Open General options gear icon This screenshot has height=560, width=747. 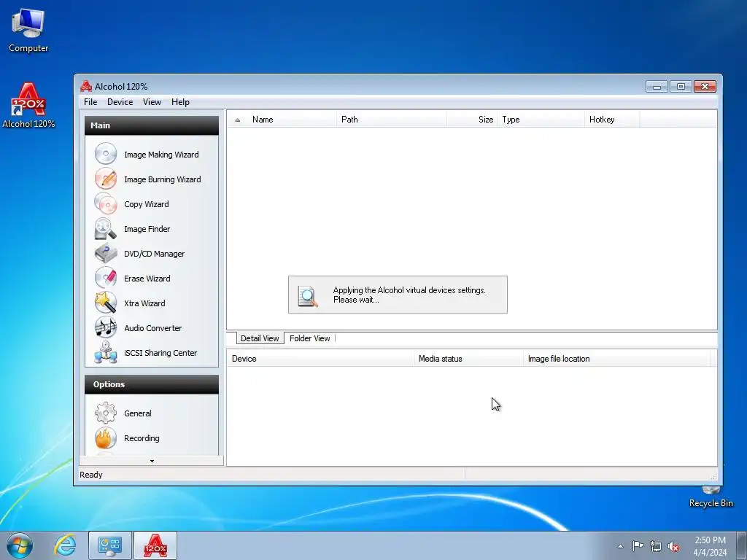click(x=106, y=413)
